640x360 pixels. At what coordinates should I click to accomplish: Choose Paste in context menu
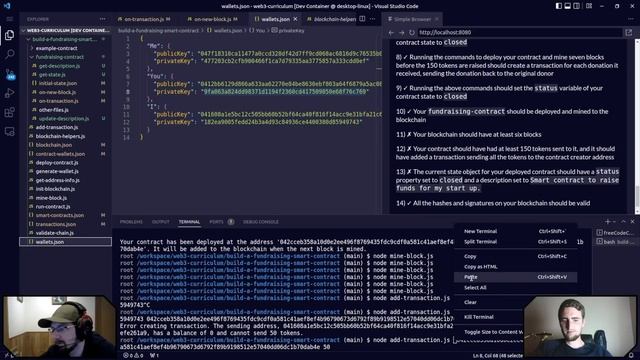516,277
